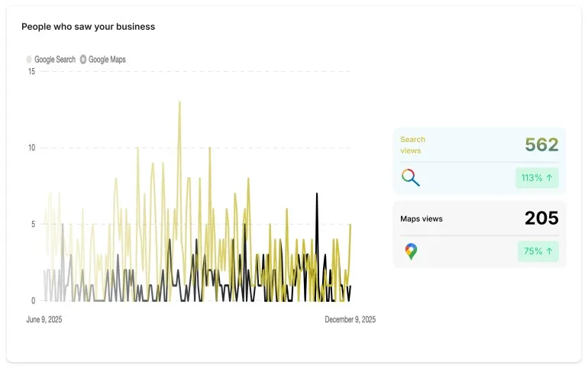Click the Google Maps legend dot
The height and width of the screenshot is (369, 588).
(83, 59)
